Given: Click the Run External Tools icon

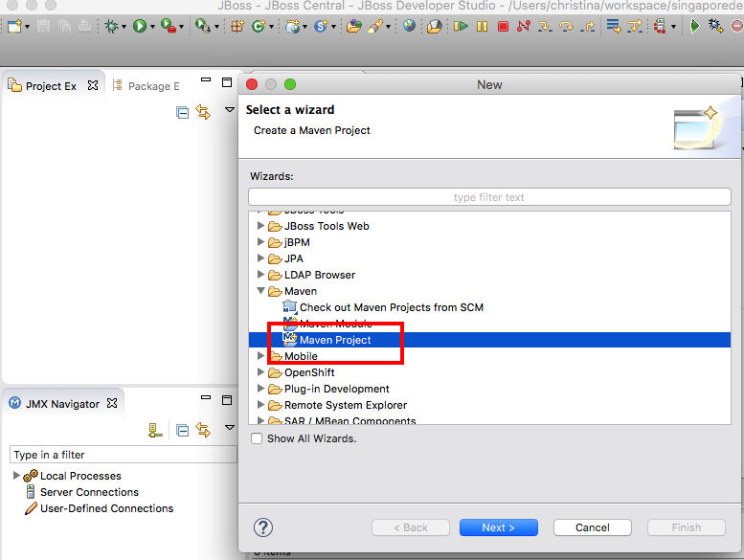Looking at the screenshot, I should coord(168,26).
